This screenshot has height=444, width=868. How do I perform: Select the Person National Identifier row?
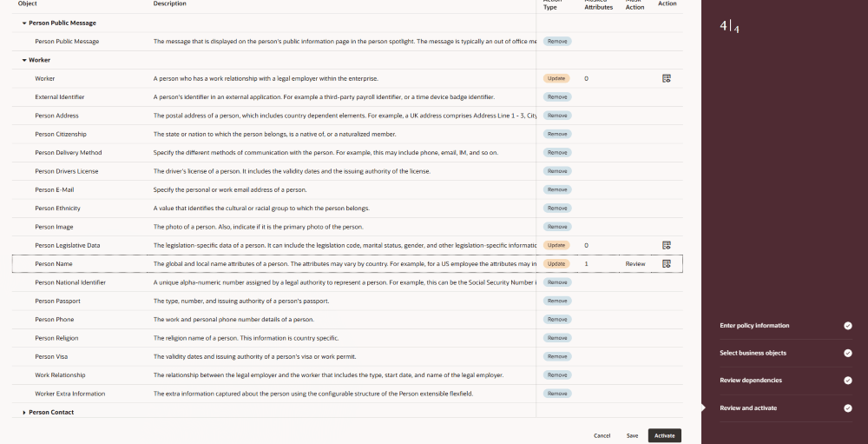(x=347, y=282)
